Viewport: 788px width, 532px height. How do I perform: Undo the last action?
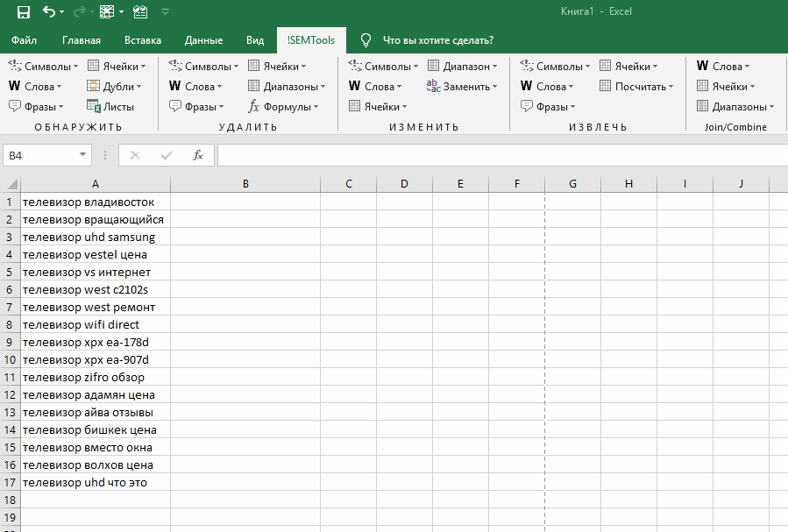click(x=49, y=11)
